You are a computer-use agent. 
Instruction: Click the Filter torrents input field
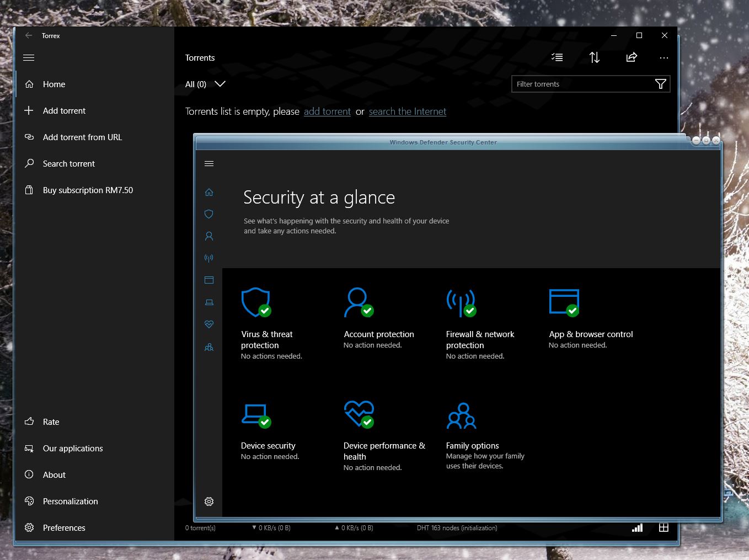click(x=582, y=84)
